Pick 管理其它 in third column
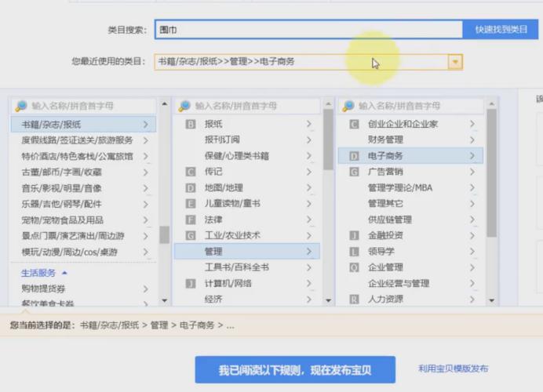 point(410,203)
